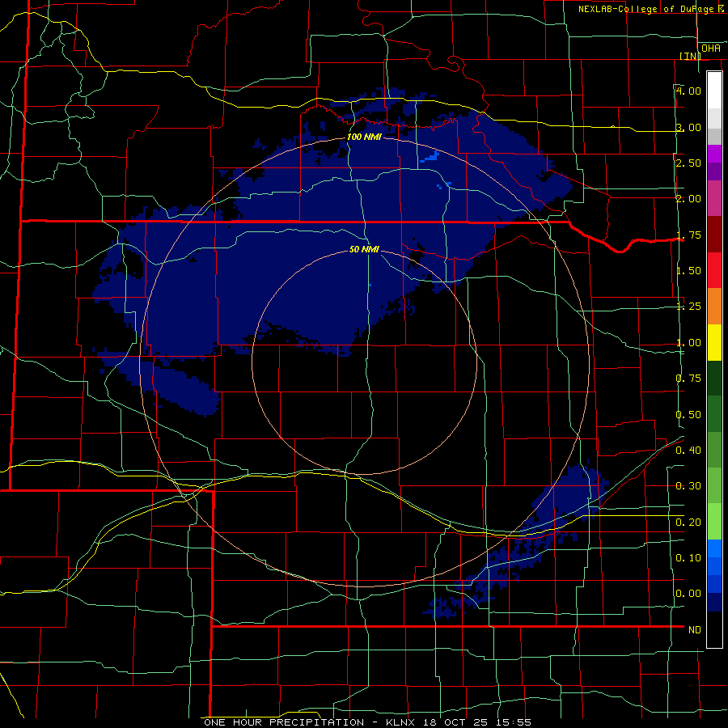Click the 0.40 legend value
Screen dimensions: 728x728
coord(688,451)
